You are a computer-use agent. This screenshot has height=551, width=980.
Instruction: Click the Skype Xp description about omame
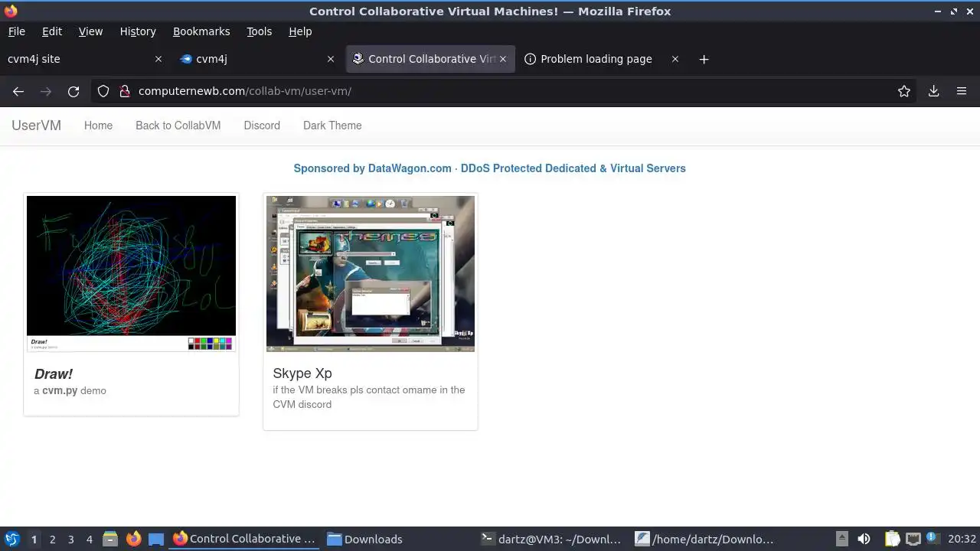369,397
